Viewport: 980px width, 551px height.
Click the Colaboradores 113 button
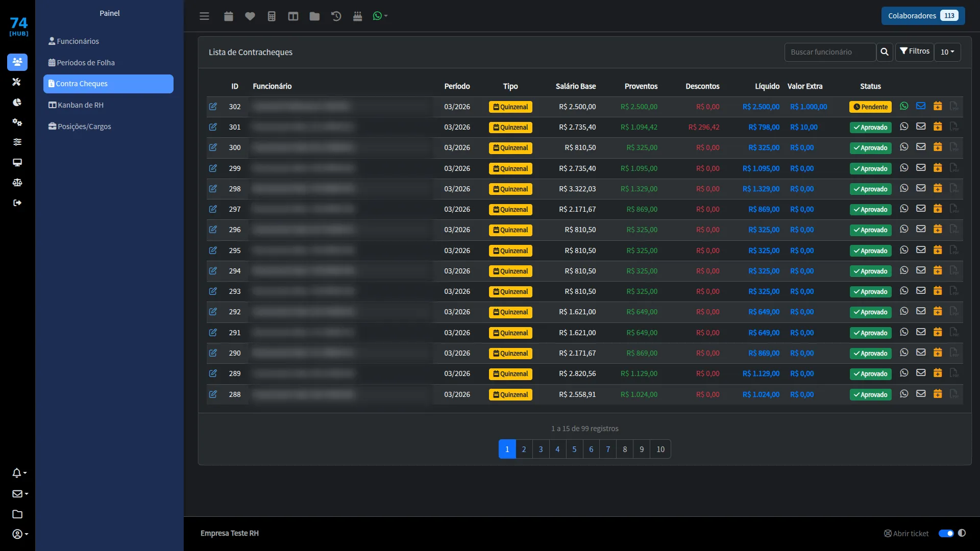point(923,16)
